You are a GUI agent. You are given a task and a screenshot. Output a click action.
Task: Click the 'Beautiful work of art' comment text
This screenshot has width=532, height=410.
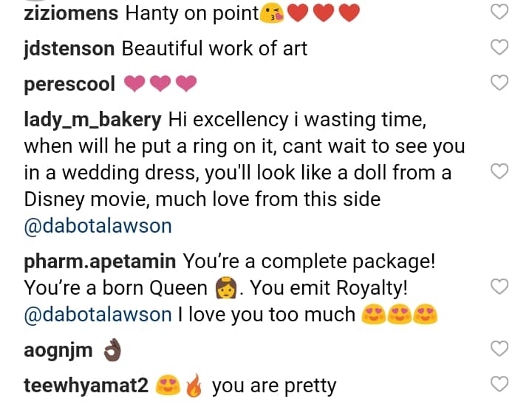click(x=214, y=49)
